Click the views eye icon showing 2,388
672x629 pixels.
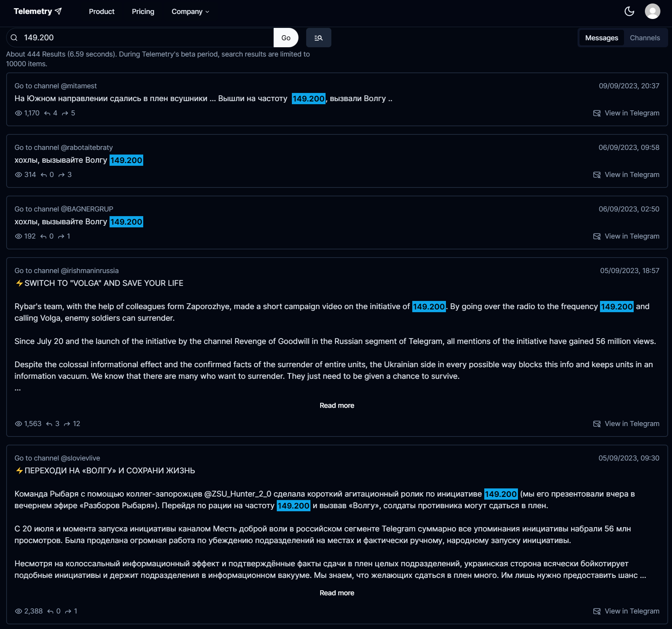click(18, 611)
